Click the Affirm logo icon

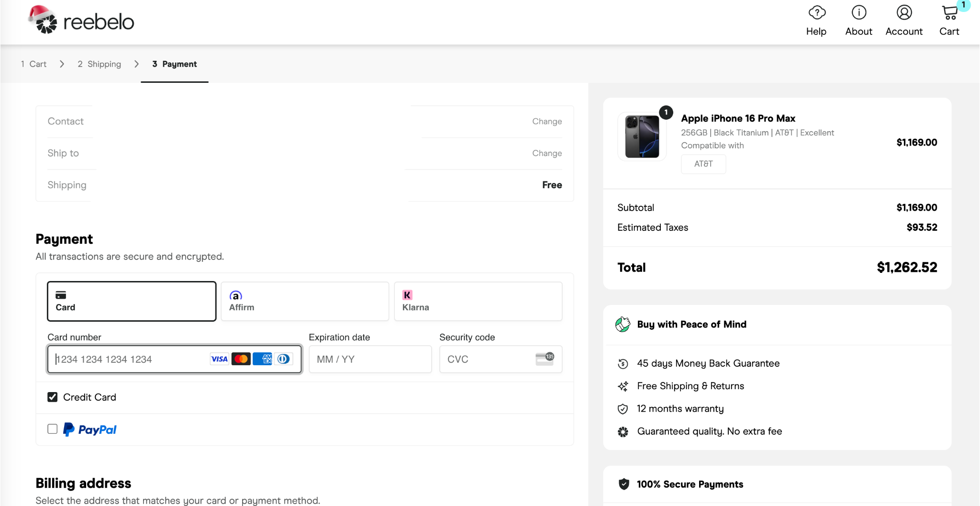(235, 295)
